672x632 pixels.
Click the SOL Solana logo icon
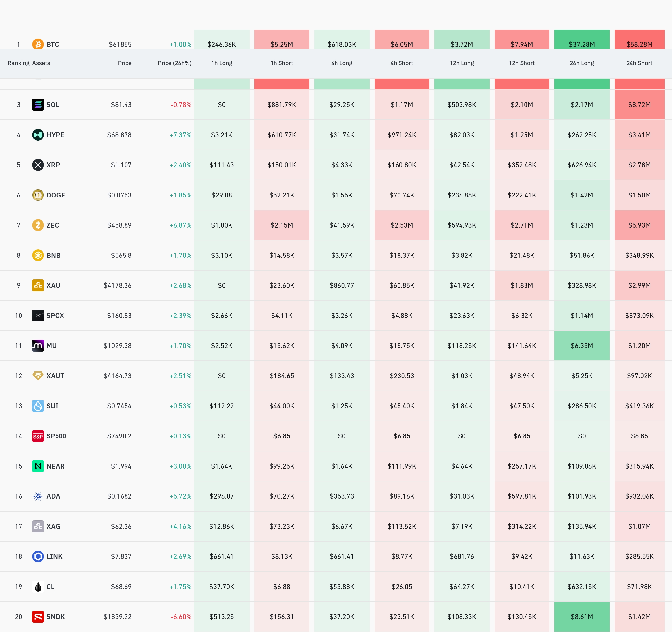point(38,105)
